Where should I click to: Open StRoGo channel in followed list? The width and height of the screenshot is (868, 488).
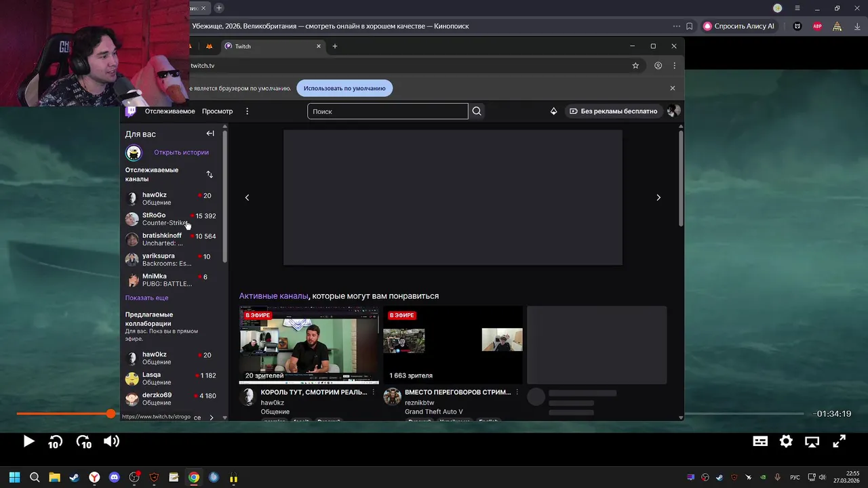pyautogui.click(x=171, y=219)
